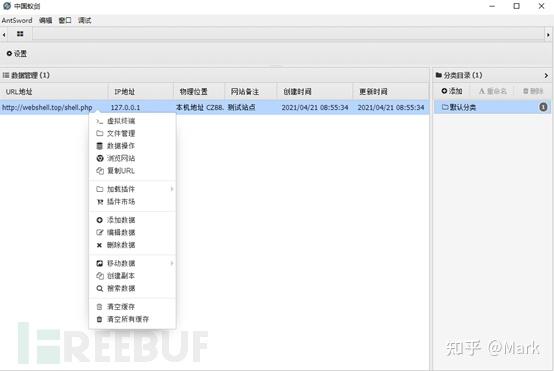This screenshot has width=554, height=371.
Task: Click the plus circle icon beside 添加数据
Action: tap(100, 220)
